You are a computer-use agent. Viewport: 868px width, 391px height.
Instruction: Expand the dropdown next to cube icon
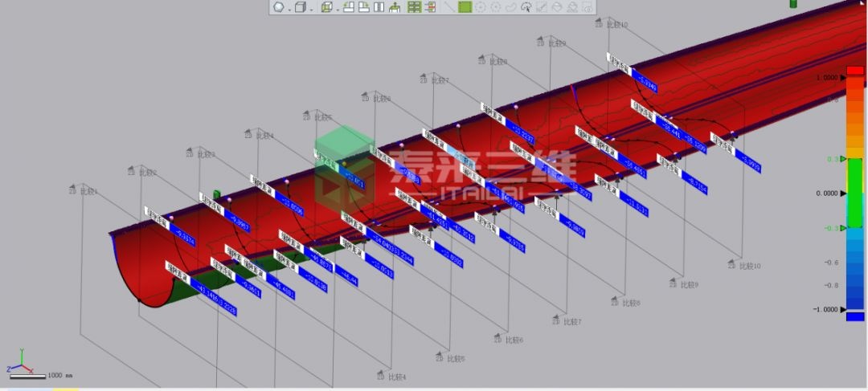(311, 8)
